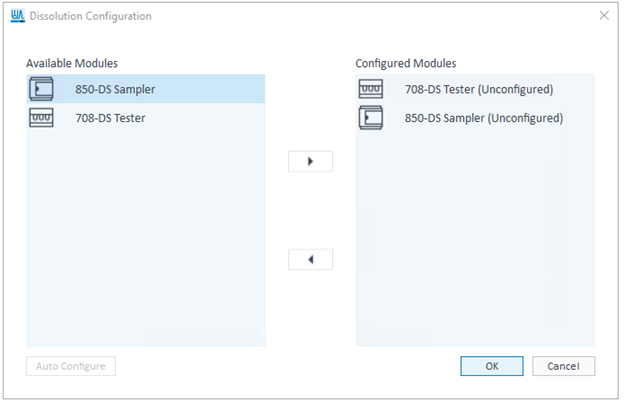Close the Dissolution Configuration dialog

point(603,16)
